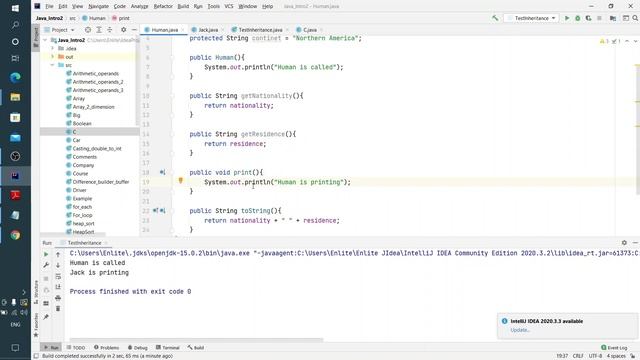Open Windows Start menu
The width and height of the screenshot is (640, 360).
pos(15,8)
